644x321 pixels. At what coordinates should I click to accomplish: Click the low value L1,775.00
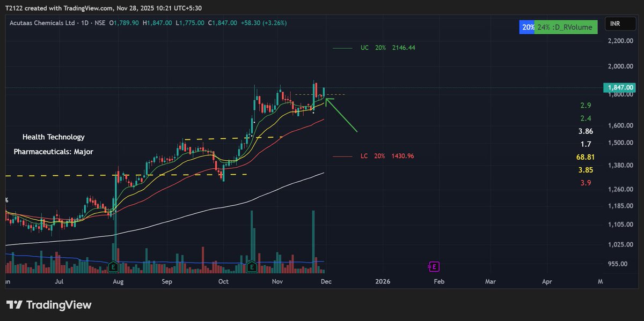(190, 23)
